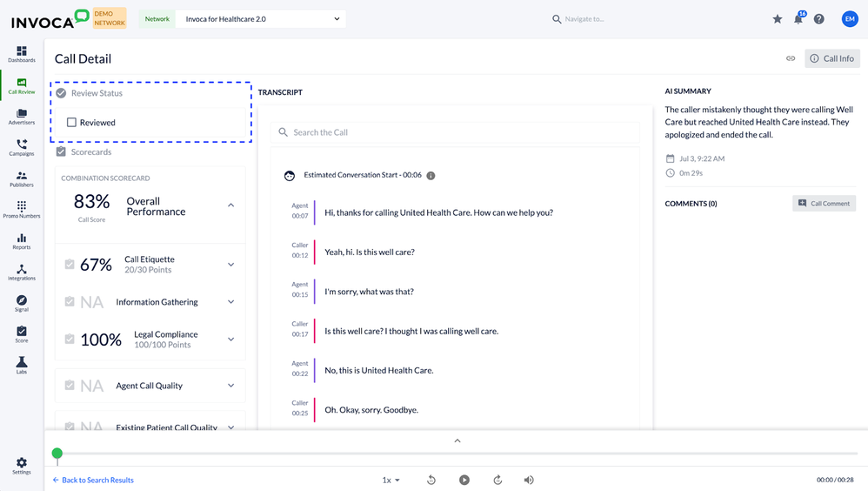Add a Call Comment
Image resolution: width=868 pixels, height=491 pixels.
pos(824,204)
